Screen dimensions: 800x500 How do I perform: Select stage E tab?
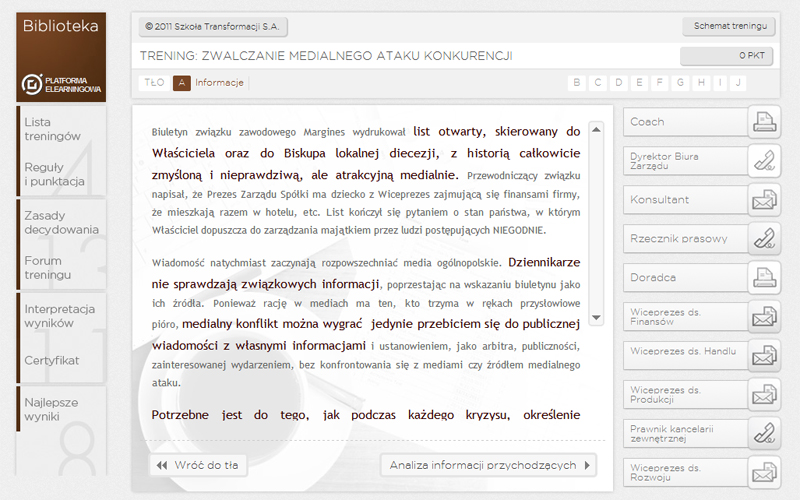tap(639, 83)
